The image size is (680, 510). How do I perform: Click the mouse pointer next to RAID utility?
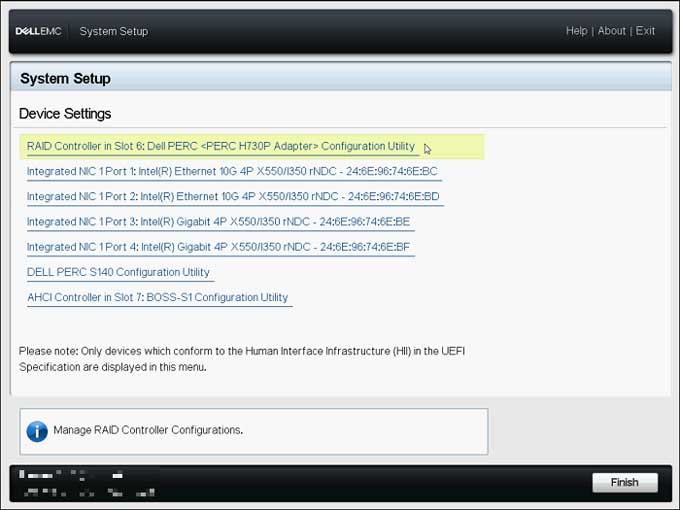click(427, 149)
